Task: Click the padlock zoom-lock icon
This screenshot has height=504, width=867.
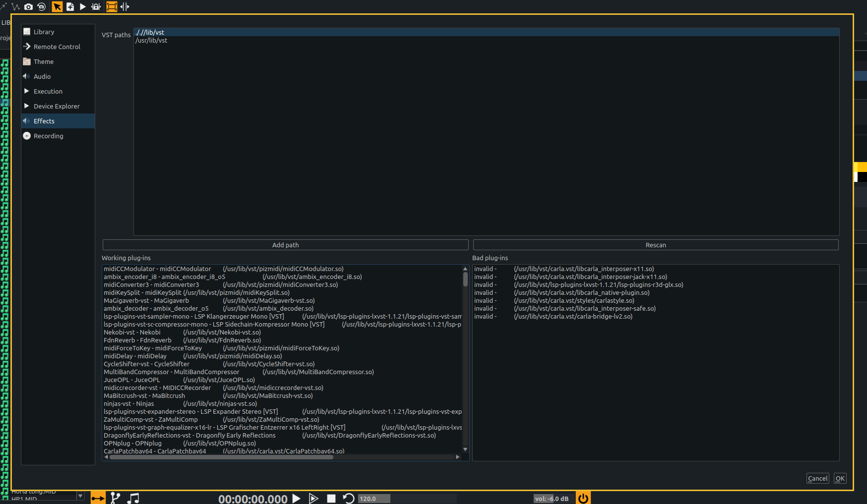Action: [96, 6]
